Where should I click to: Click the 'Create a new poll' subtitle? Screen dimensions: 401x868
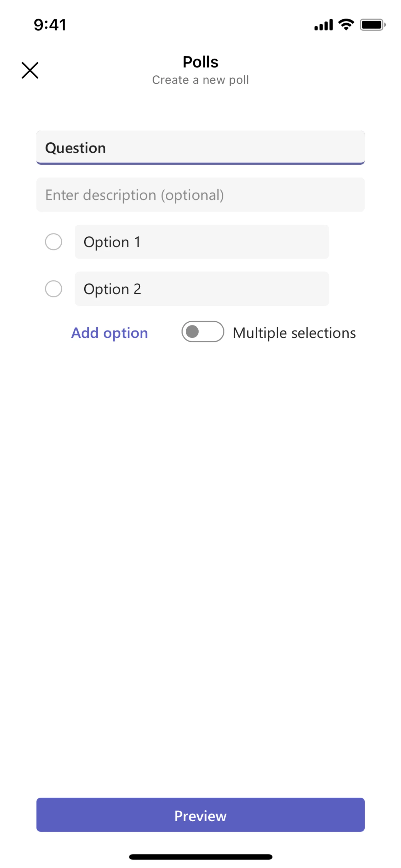(200, 80)
